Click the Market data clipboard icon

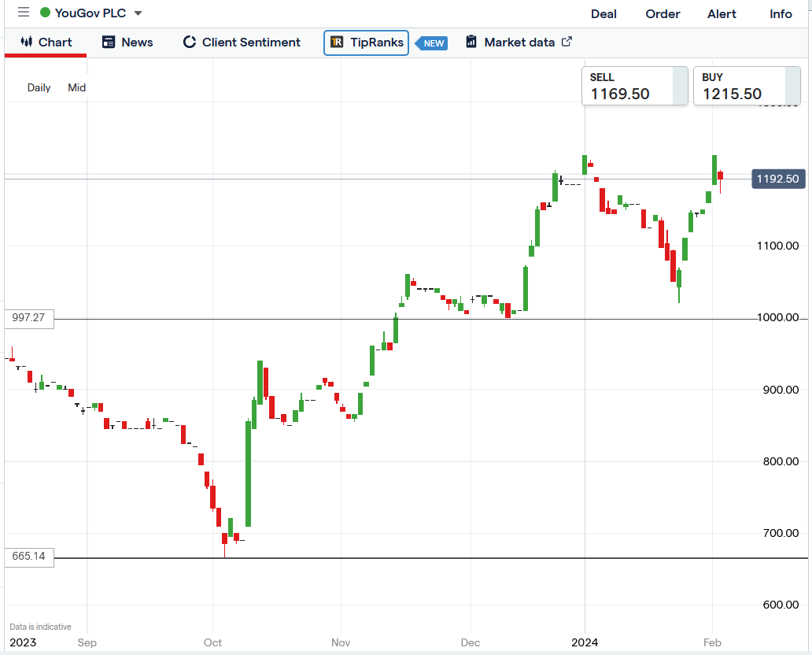[471, 42]
